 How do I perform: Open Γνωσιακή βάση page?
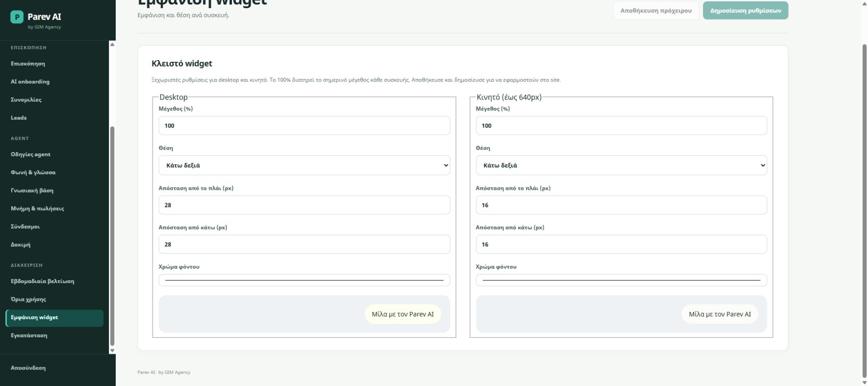pos(32,191)
